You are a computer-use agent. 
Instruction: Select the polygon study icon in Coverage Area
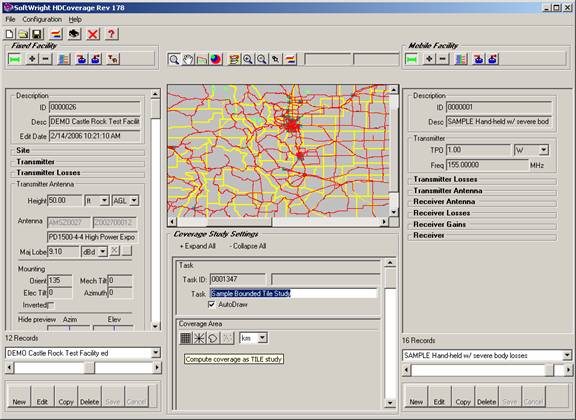pyautogui.click(x=213, y=338)
